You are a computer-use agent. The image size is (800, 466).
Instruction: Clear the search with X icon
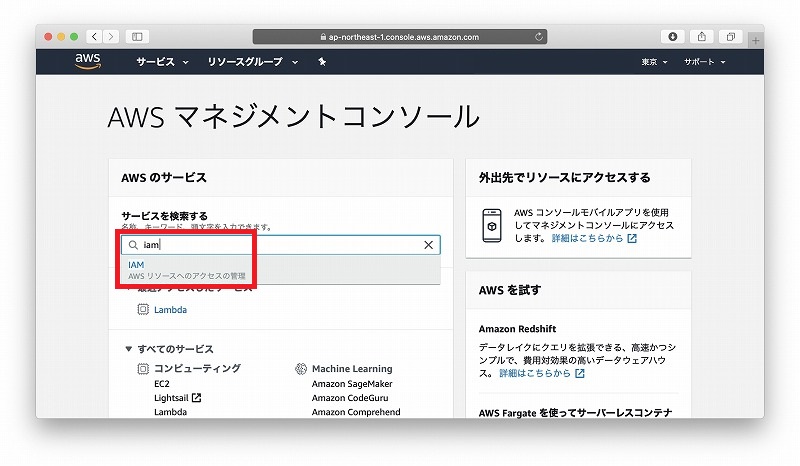coord(429,245)
